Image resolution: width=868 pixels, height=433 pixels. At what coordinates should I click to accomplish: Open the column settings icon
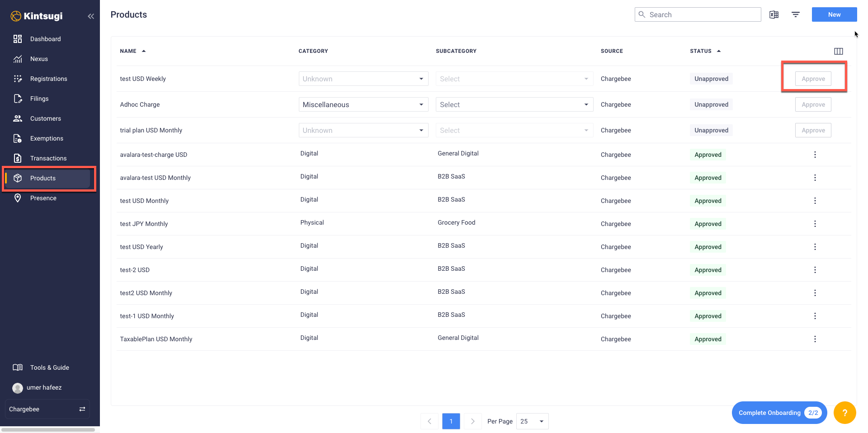838,51
